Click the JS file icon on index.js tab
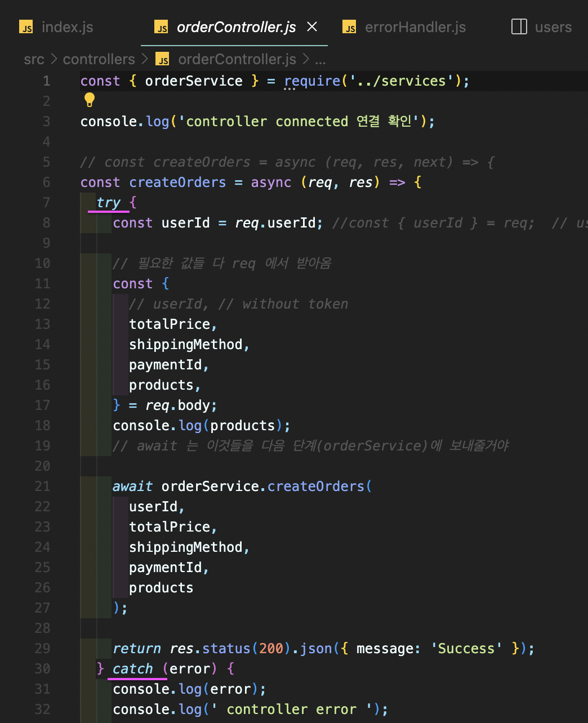The width and height of the screenshot is (588, 723). (x=26, y=27)
